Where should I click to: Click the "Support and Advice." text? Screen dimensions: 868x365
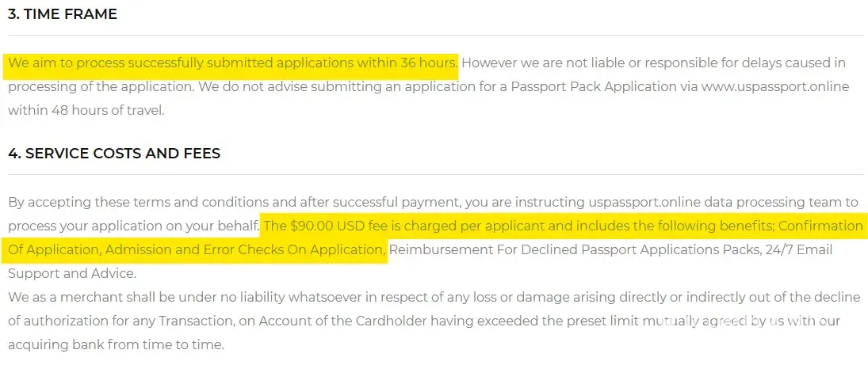pos(72,274)
